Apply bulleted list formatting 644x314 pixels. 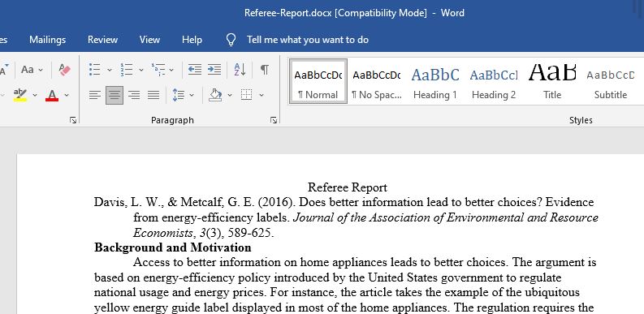point(95,70)
